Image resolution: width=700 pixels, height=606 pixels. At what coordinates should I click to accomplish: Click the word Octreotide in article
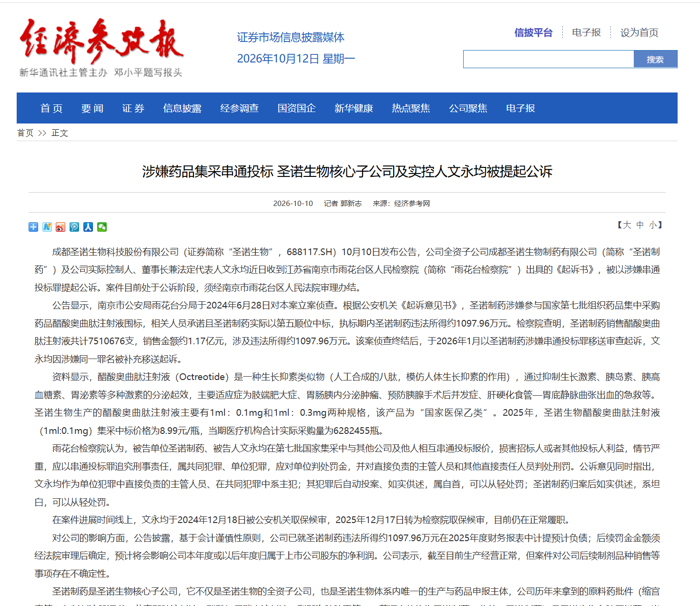click(x=202, y=377)
